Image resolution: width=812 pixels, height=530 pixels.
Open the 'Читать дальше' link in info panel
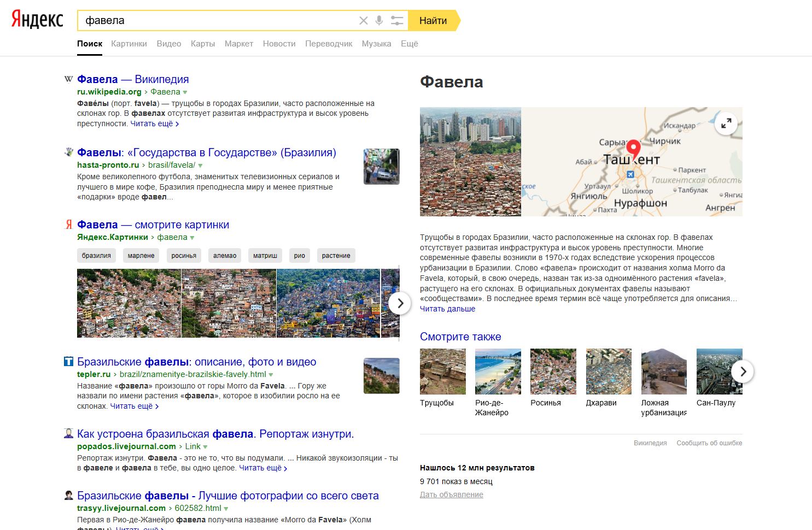447,309
